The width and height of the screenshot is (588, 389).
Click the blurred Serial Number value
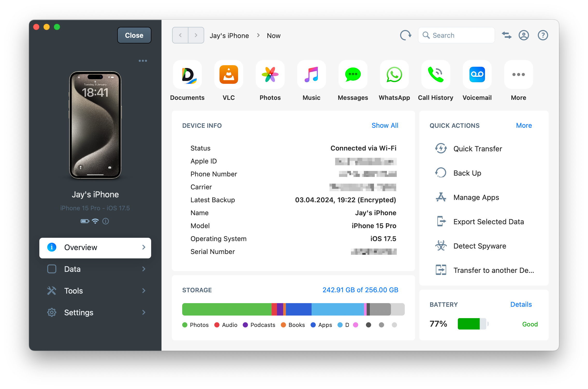(374, 252)
